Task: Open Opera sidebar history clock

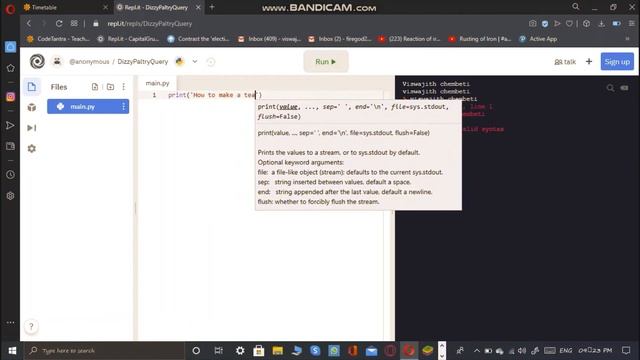Action: coord(10,175)
